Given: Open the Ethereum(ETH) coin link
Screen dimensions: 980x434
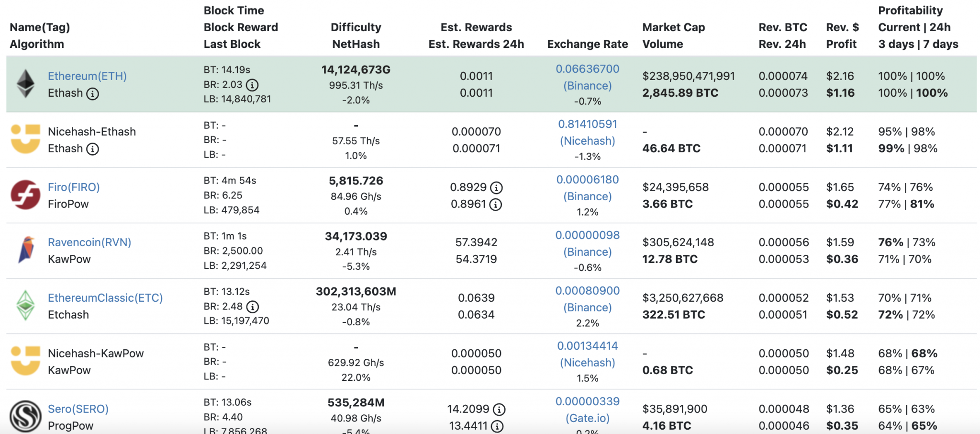Looking at the screenshot, I should pos(87,76).
